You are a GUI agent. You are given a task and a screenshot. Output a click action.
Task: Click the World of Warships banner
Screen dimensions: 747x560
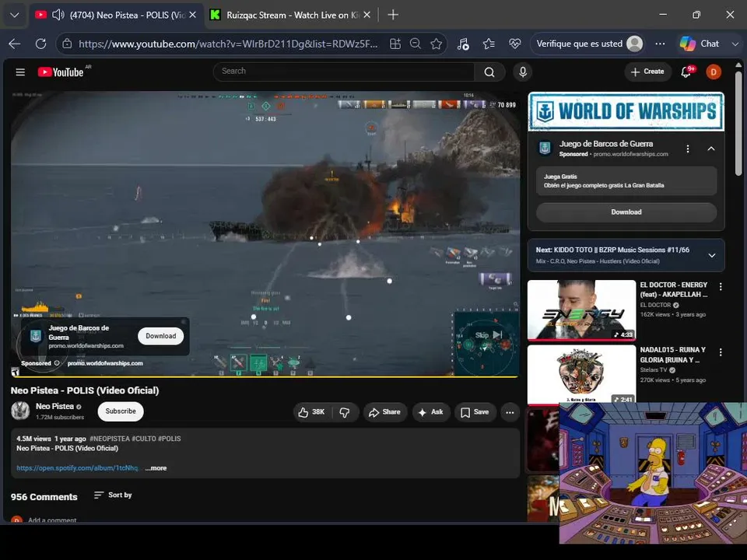tap(626, 111)
